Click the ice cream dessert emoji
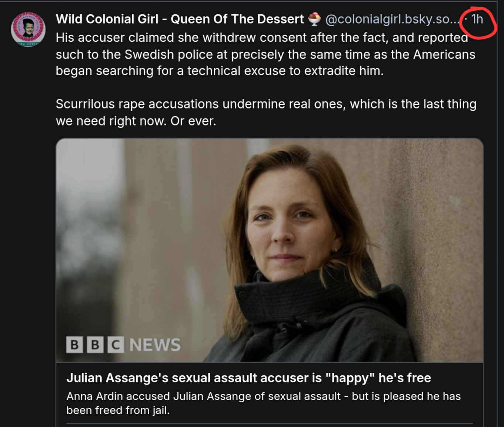The height and width of the screenshot is (427, 504). point(314,19)
